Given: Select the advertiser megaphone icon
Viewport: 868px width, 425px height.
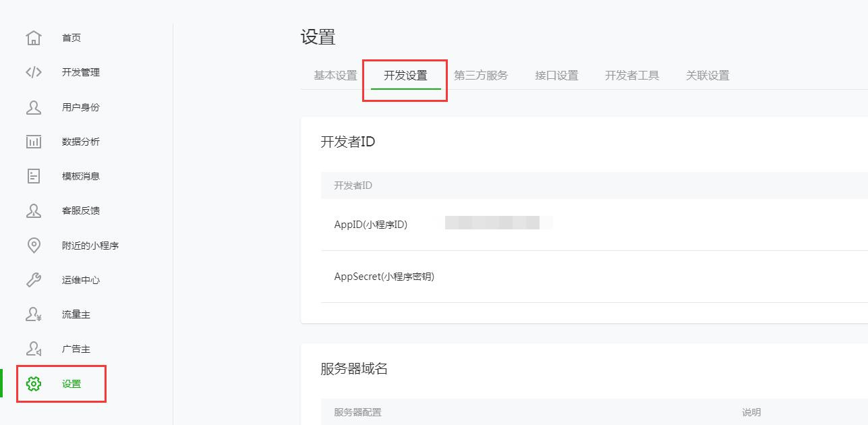Looking at the screenshot, I should click(x=33, y=349).
